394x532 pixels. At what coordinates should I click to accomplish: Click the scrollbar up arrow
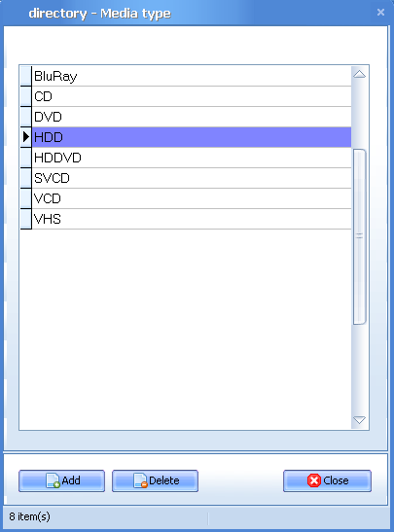click(x=359, y=74)
